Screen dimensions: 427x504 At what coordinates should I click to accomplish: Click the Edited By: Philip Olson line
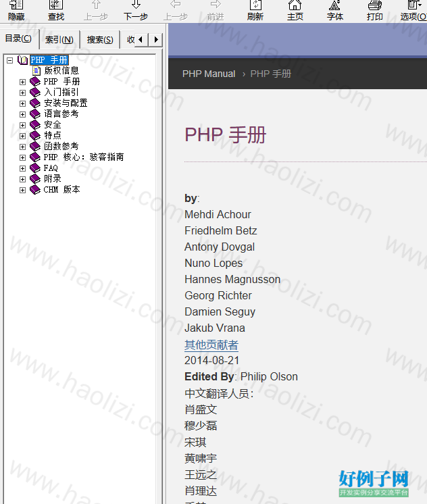241,377
